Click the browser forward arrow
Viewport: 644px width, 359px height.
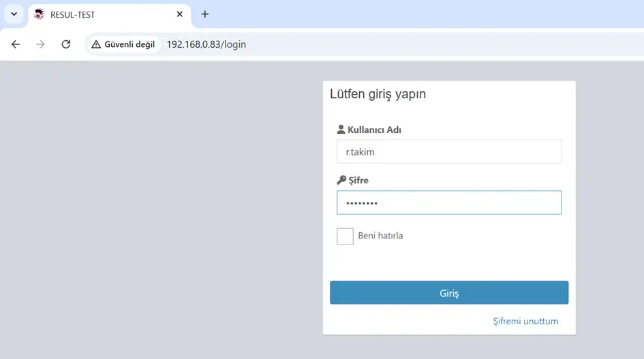tap(40, 44)
